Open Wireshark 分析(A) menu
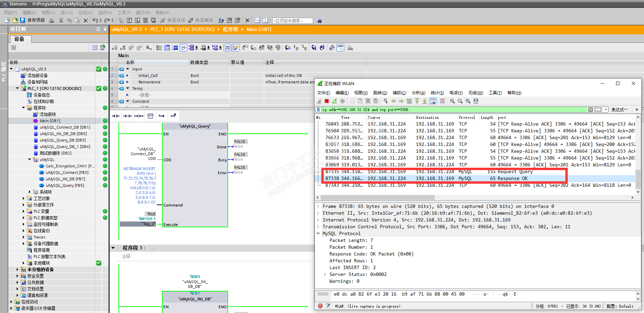Viewport: 644px width, 313px height. 418,93
